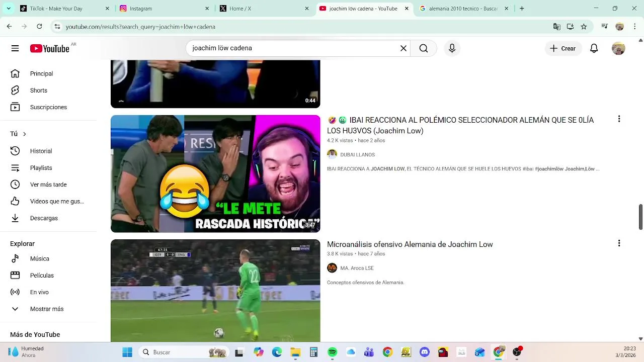Submit search with the magnifying glass button
This screenshot has width=644, height=362.
coord(424,48)
